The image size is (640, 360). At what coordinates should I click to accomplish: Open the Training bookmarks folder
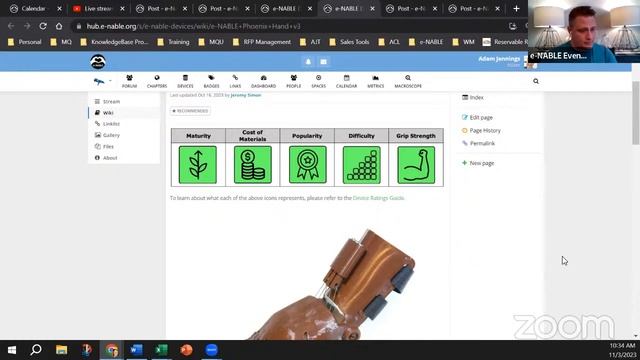(173, 42)
